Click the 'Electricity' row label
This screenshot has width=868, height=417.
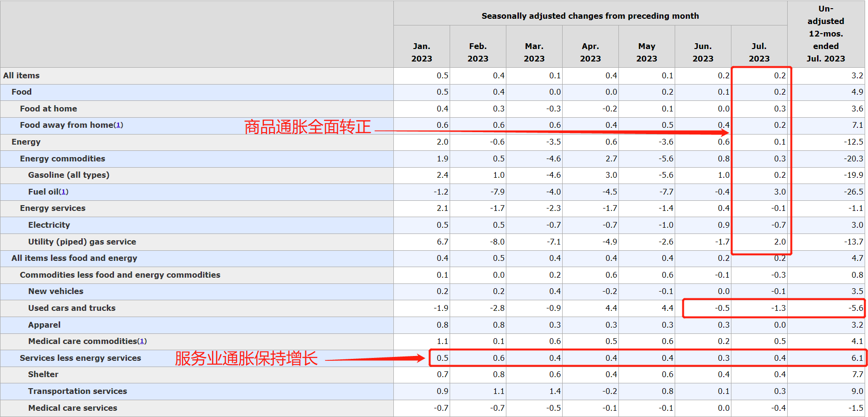(x=49, y=225)
